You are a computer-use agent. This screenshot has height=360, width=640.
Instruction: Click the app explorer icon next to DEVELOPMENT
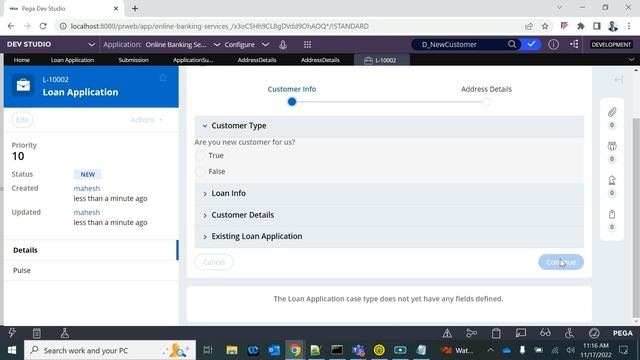574,44
